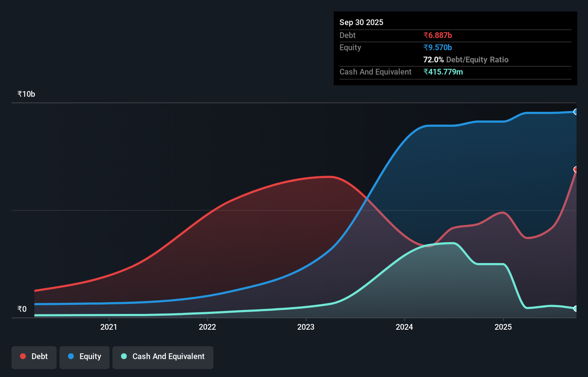The width and height of the screenshot is (588, 377).
Task: Click the red Debt legend dot
Action: pyautogui.click(x=23, y=356)
